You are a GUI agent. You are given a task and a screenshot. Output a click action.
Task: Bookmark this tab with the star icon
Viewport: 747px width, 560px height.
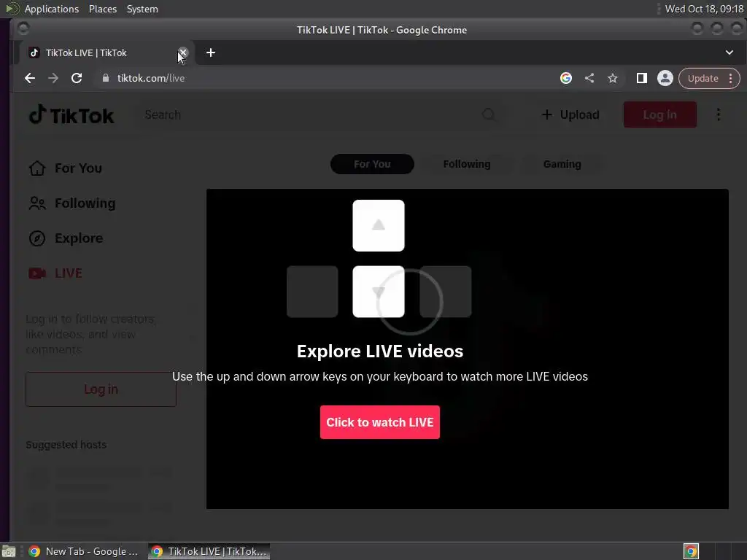click(x=613, y=78)
